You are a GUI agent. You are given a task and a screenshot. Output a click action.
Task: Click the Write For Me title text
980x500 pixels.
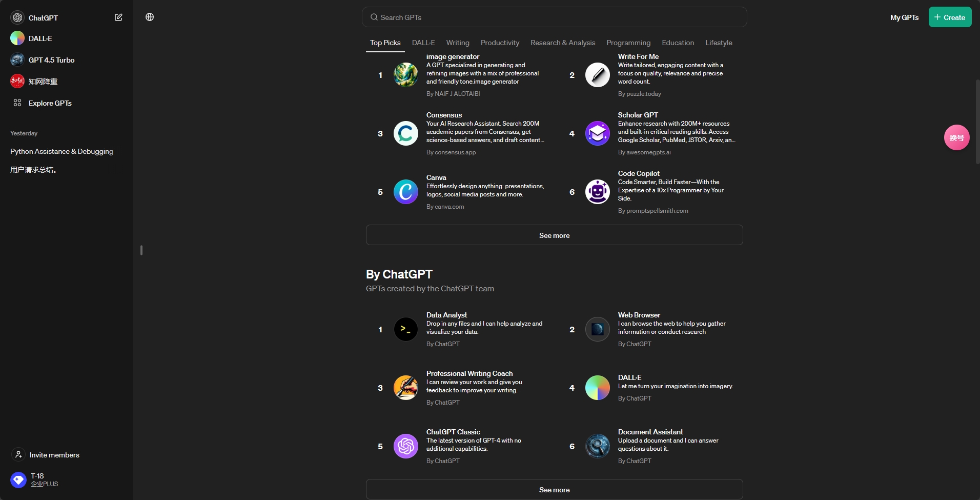638,56
